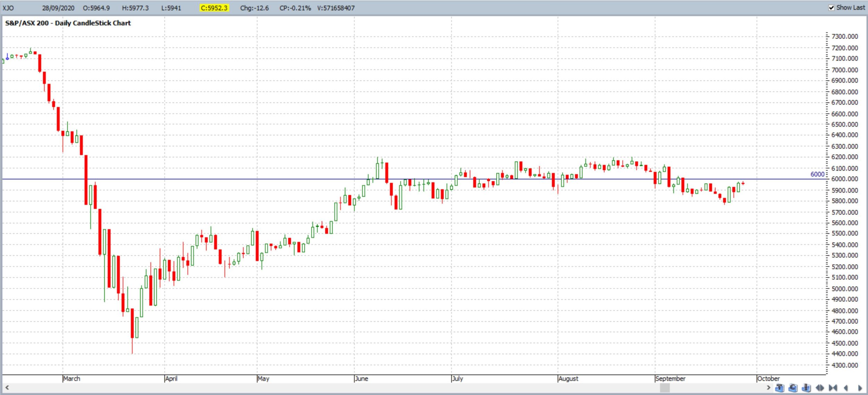The width and height of the screenshot is (868, 395).
Task: Click the low value L:5941
Action: click(x=171, y=8)
